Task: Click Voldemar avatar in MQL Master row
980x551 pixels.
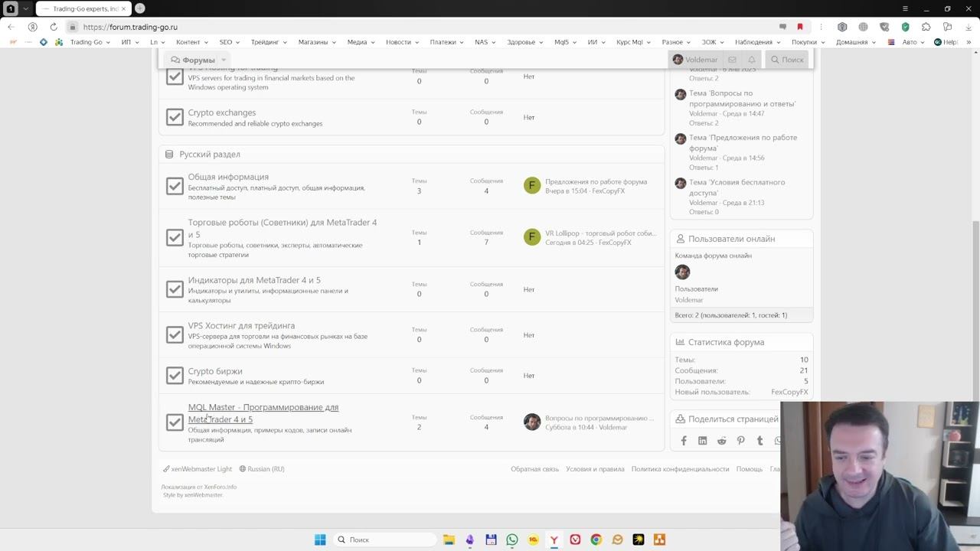Action: pos(532,422)
